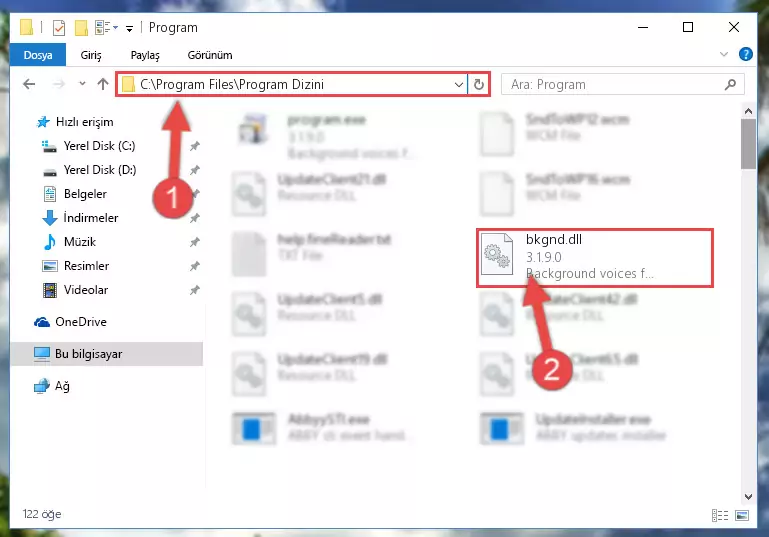Image resolution: width=769 pixels, height=537 pixels.
Task: Open Videolar folder in sidebar
Action: pos(75,290)
